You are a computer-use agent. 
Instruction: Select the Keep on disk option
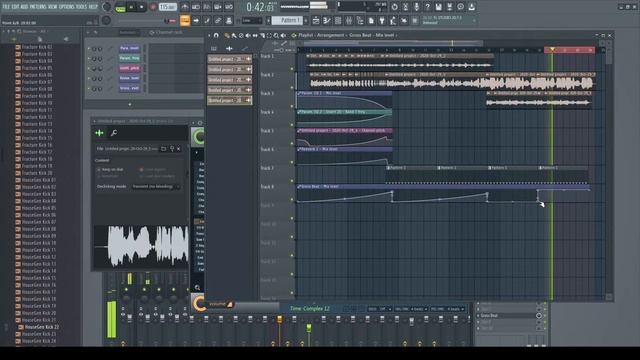click(x=111, y=169)
